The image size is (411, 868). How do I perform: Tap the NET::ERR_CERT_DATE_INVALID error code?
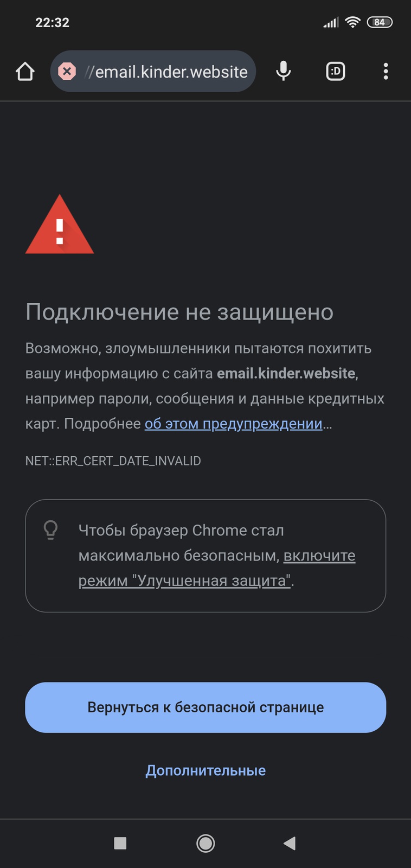tap(113, 461)
